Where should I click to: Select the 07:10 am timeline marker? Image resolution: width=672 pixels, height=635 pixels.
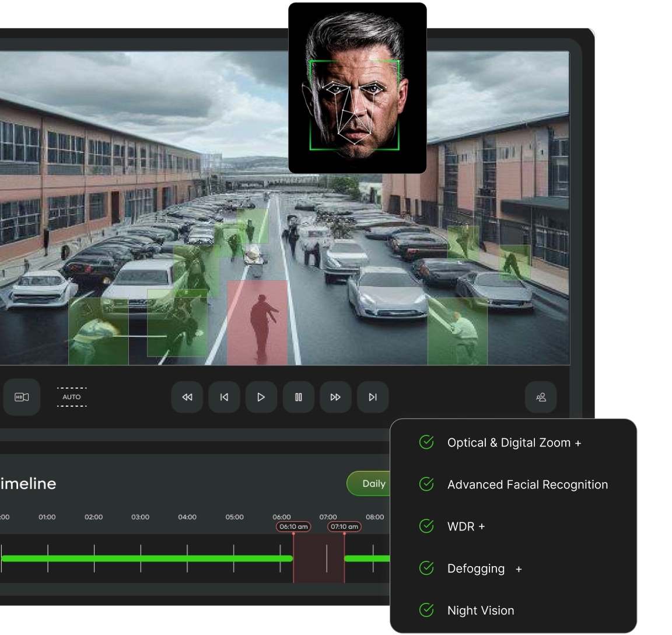click(x=345, y=526)
